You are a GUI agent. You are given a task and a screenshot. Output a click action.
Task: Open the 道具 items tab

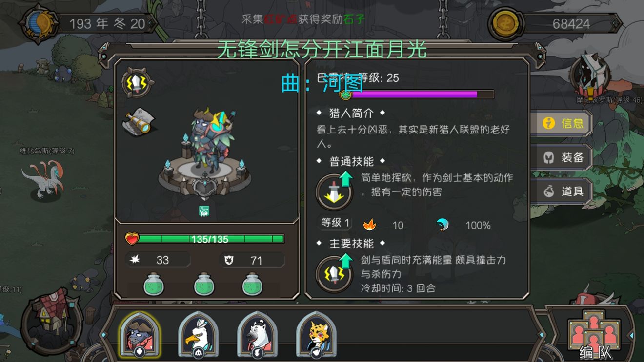(x=562, y=191)
